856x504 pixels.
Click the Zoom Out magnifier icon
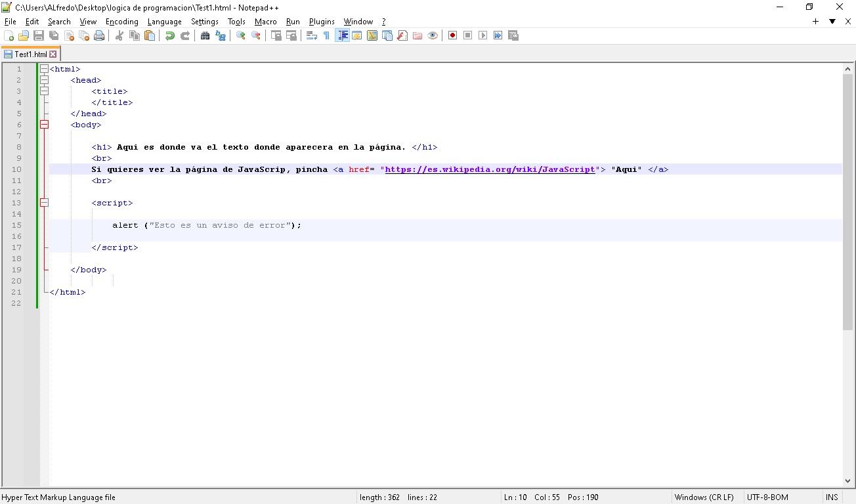pos(256,35)
